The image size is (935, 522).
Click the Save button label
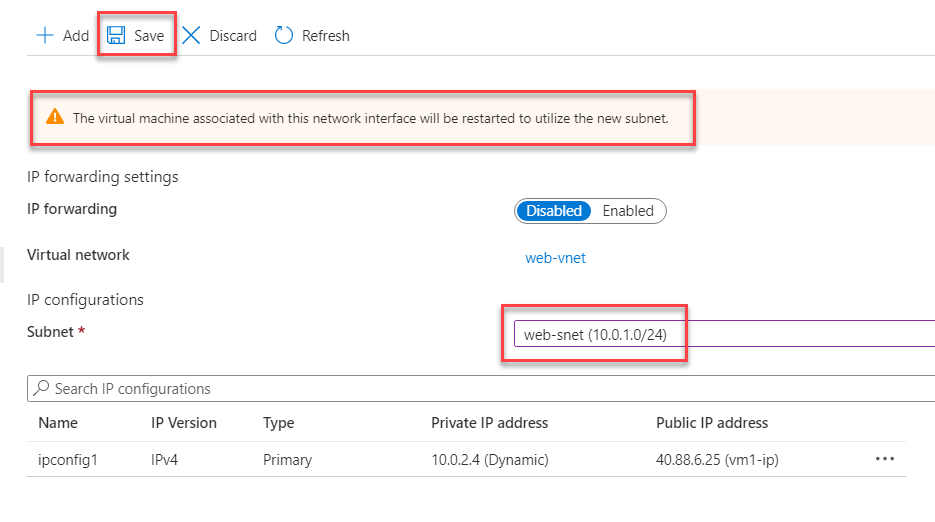(149, 36)
